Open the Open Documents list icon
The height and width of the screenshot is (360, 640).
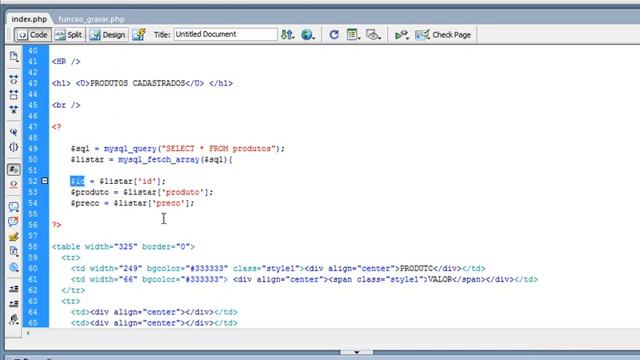(14, 57)
